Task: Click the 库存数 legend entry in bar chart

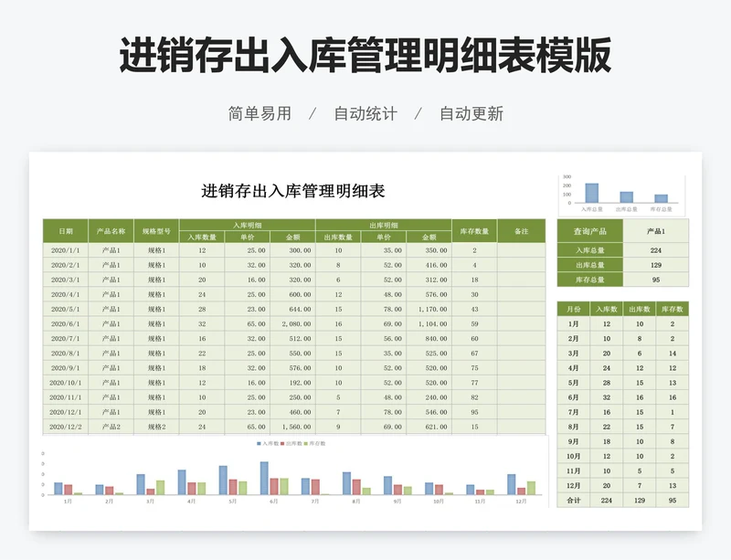Action: [315, 443]
